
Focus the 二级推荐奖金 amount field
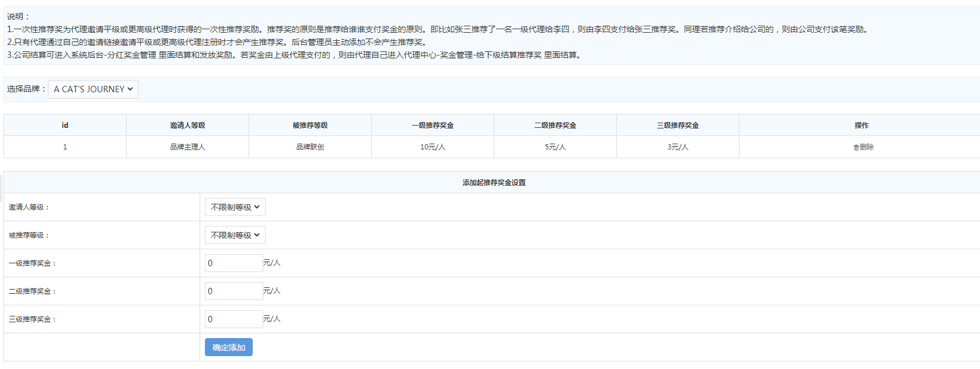click(234, 291)
